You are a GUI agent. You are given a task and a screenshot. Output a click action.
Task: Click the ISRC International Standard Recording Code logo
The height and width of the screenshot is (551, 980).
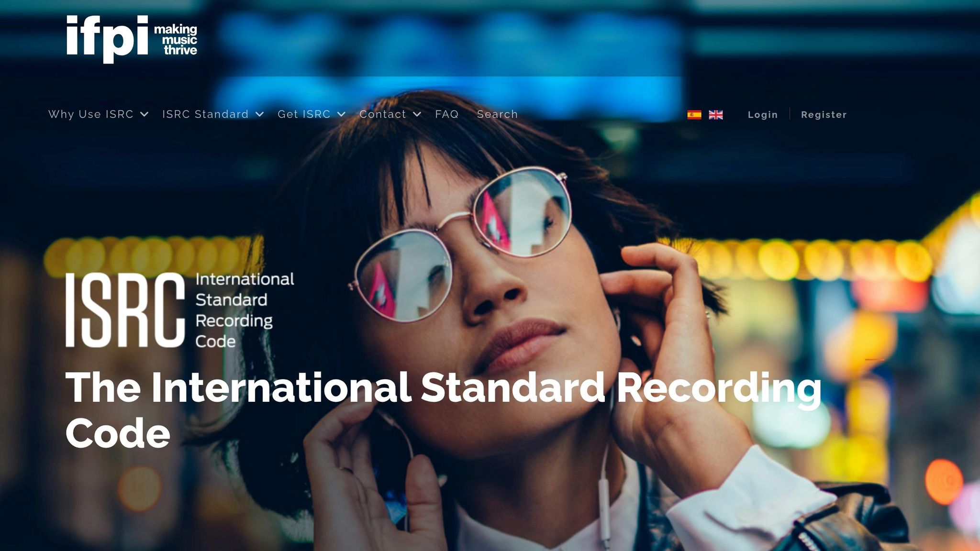(180, 310)
